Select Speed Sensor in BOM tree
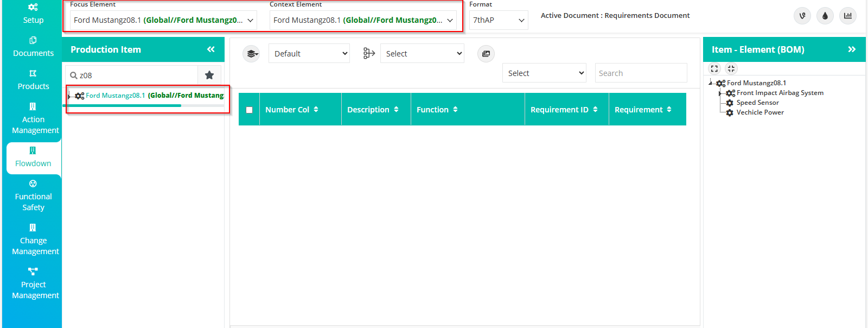Image resolution: width=868 pixels, height=328 pixels. [x=757, y=103]
